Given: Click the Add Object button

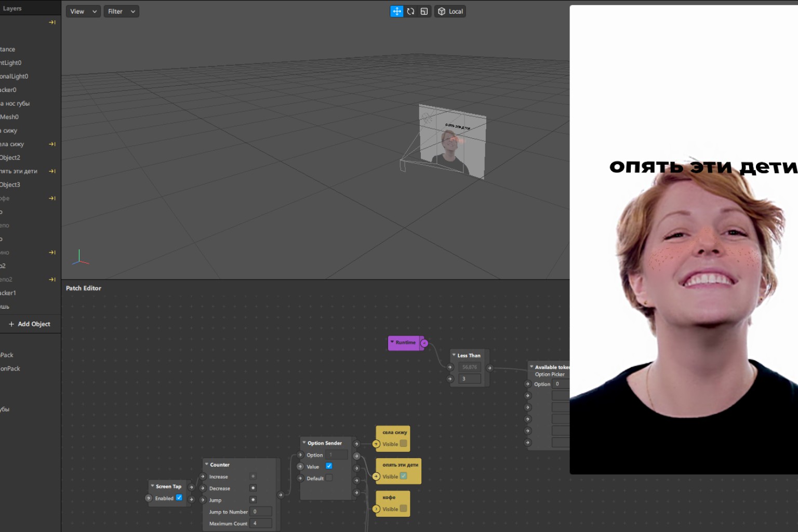Looking at the screenshot, I should pos(30,324).
